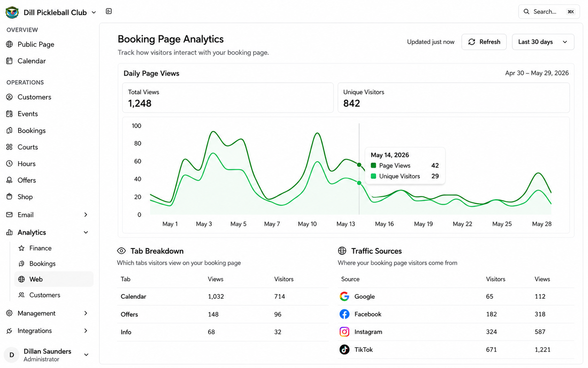Click Instagram visitors value 324
Image resolution: width=588 pixels, height=368 pixels.
pos(491,332)
